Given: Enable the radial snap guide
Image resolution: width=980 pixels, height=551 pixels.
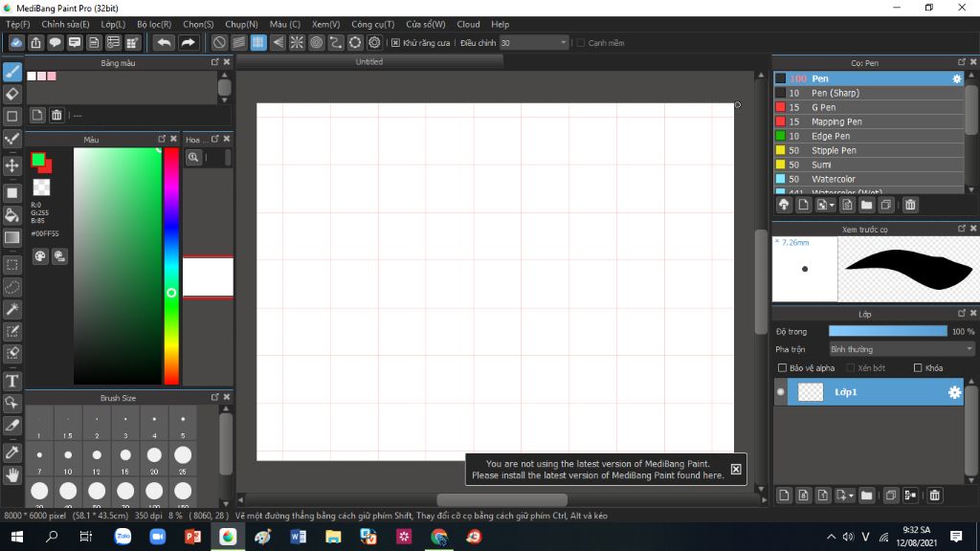Looking at the screenshot, I should pyautogui.click(x=297, y=42).
